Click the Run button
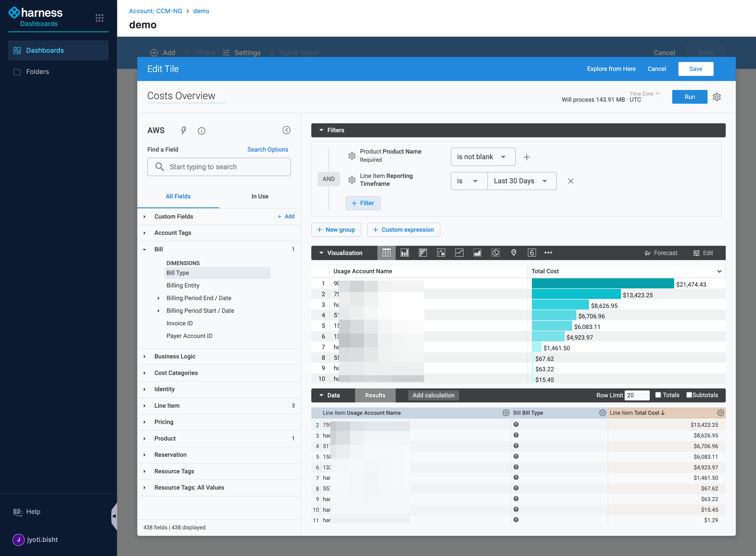Screen dimensions: 756x556 (x=690, y=97)
